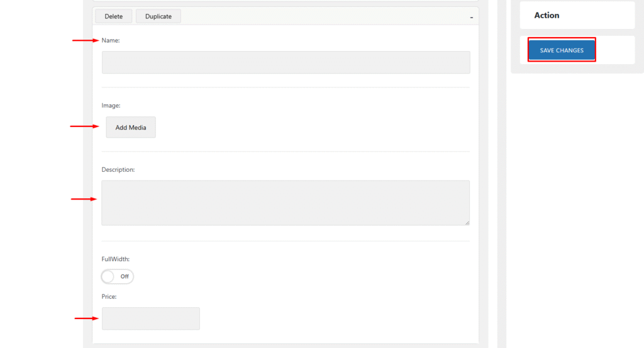Viewport: 644px width, 348px height.
Task: Click the Action panel heading
Action: [547, 15]
